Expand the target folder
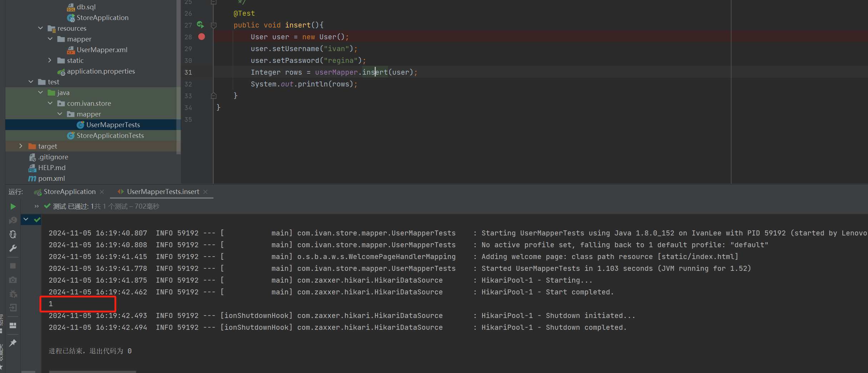868x373 pixels. 21,146
